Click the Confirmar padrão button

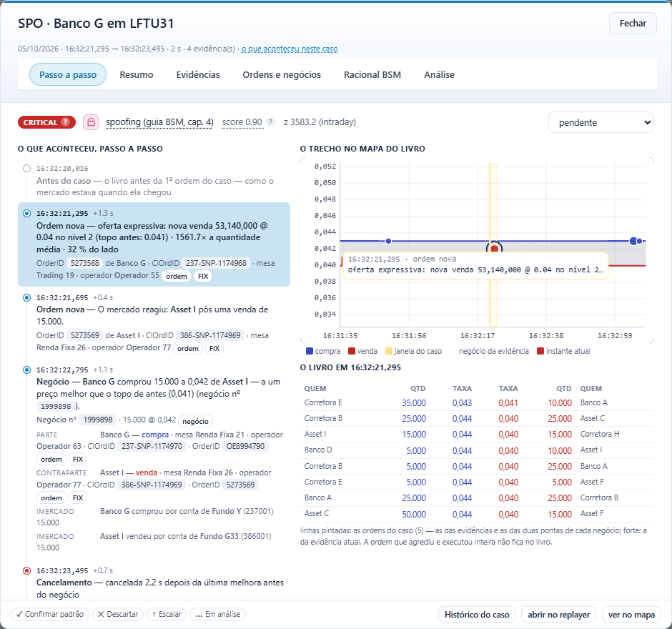(50, 614)
